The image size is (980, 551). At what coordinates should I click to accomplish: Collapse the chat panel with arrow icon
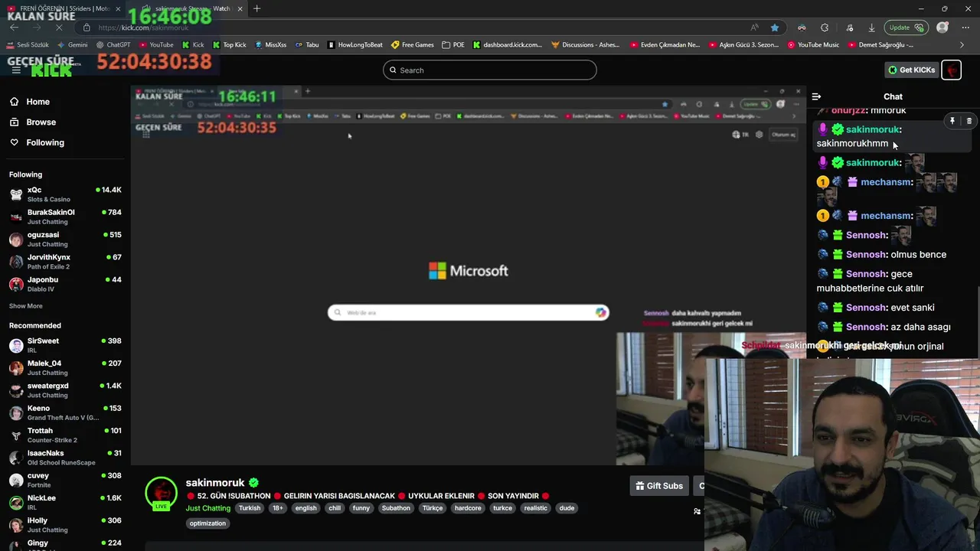816,96
